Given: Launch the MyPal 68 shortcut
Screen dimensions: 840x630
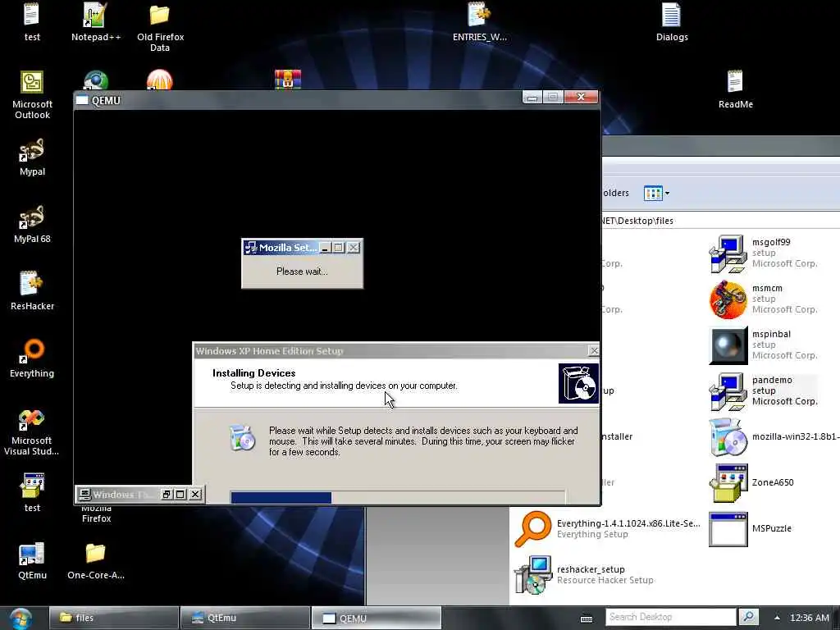Looking at the screenshot, I should [x=32, y=224].
